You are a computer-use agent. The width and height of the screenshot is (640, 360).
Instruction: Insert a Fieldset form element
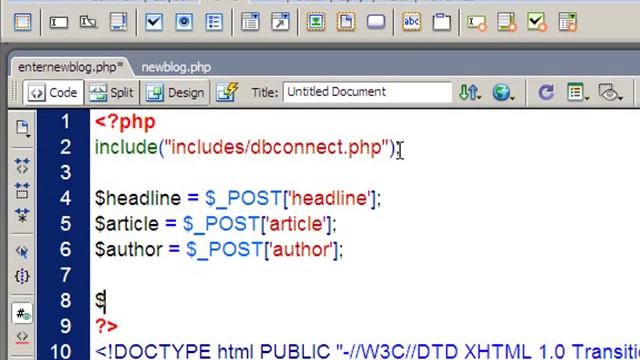(441, 22)
